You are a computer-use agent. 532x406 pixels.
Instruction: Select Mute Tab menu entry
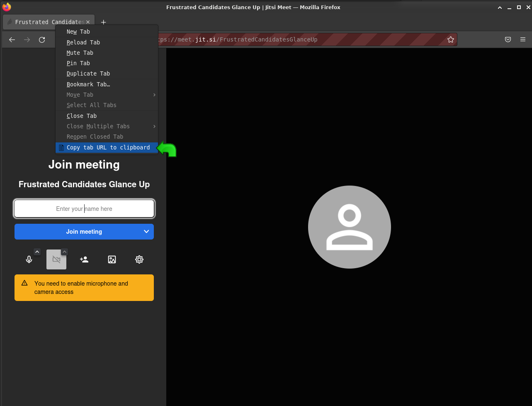tap(107, 53)
